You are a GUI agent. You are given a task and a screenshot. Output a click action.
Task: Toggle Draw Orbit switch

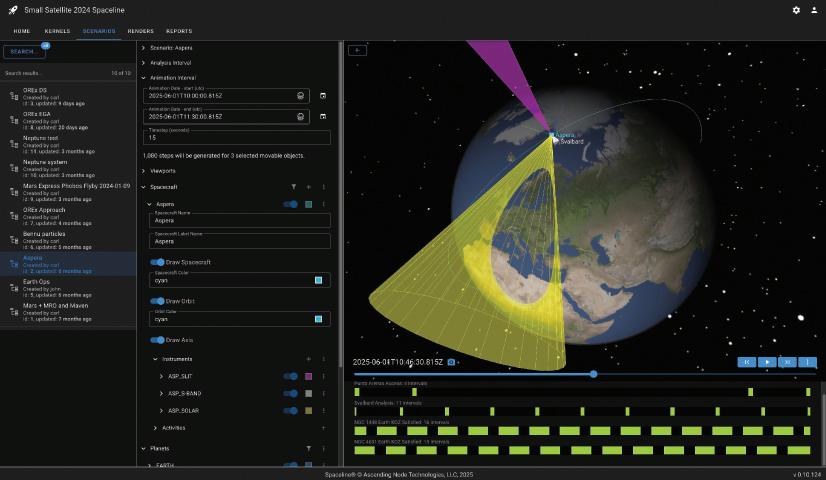tap(158, 301)
